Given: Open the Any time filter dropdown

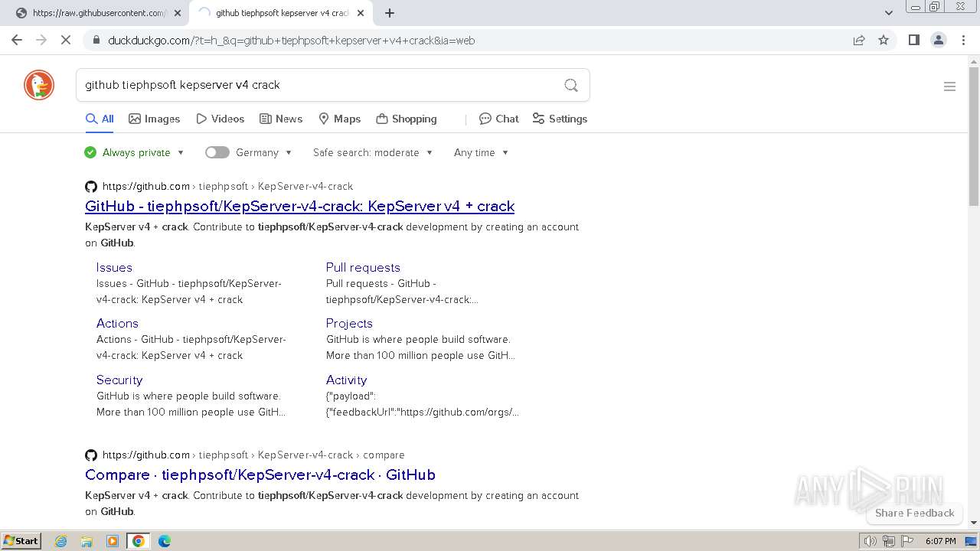Looking at the screenshot, I should click(x=482, y=152).
